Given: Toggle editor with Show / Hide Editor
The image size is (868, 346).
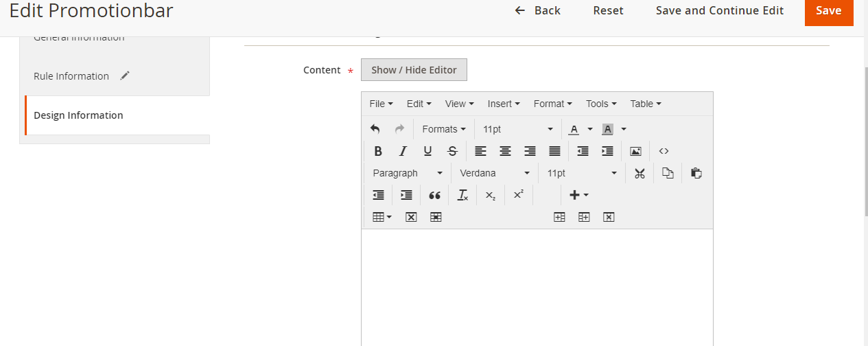Looking at the screenshot, I should point(414,70).
